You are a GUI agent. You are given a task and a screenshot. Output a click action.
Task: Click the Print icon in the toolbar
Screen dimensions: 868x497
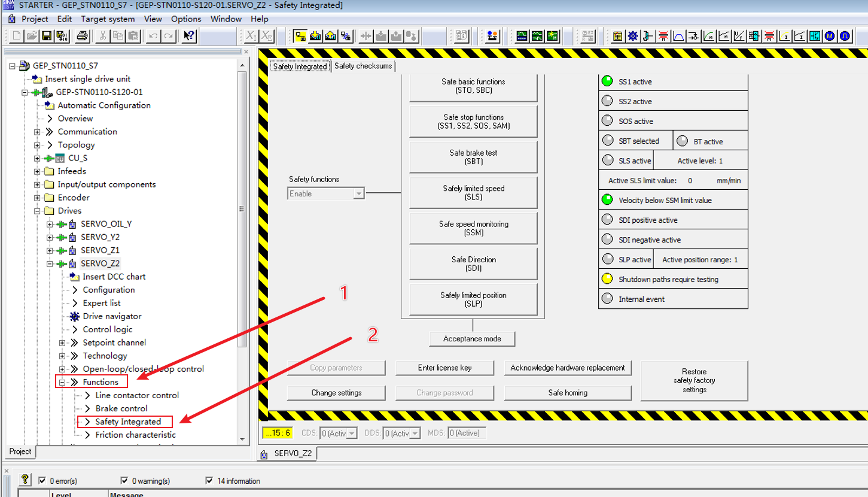(83, 37)
